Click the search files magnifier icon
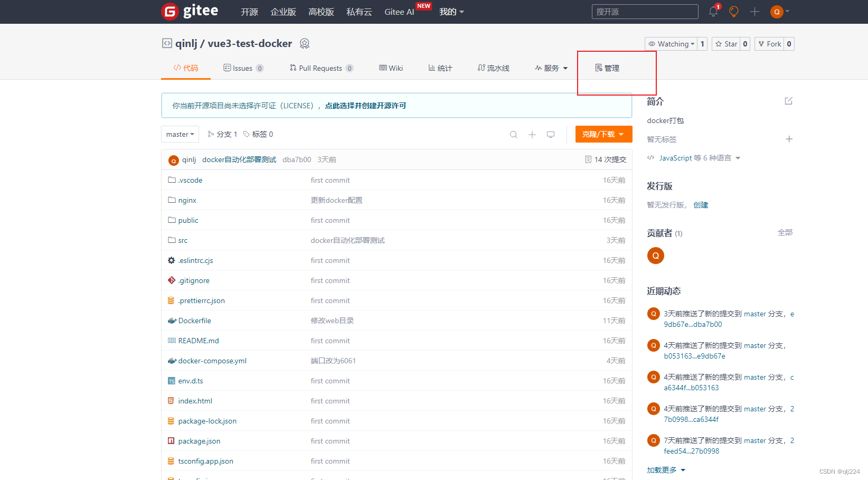The width and height of the screenshot is (868, 480). point(513,135)
